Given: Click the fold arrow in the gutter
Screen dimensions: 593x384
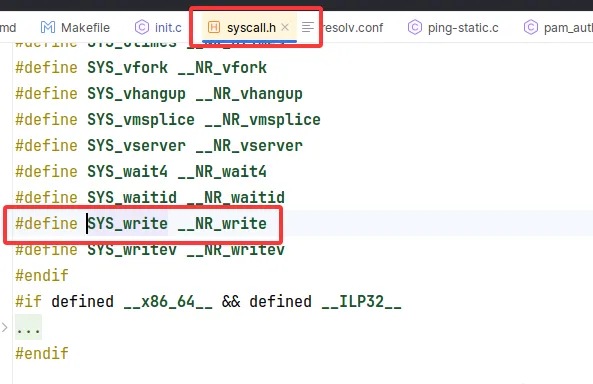Looking at the screenshot, I should (x=5, y=327).
